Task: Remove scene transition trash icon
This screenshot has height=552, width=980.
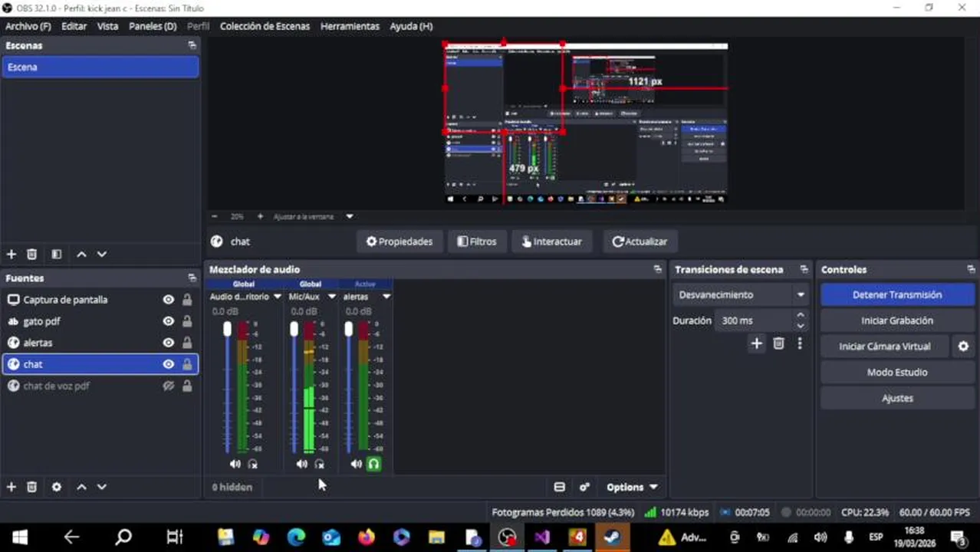Action: coord(778,343)
